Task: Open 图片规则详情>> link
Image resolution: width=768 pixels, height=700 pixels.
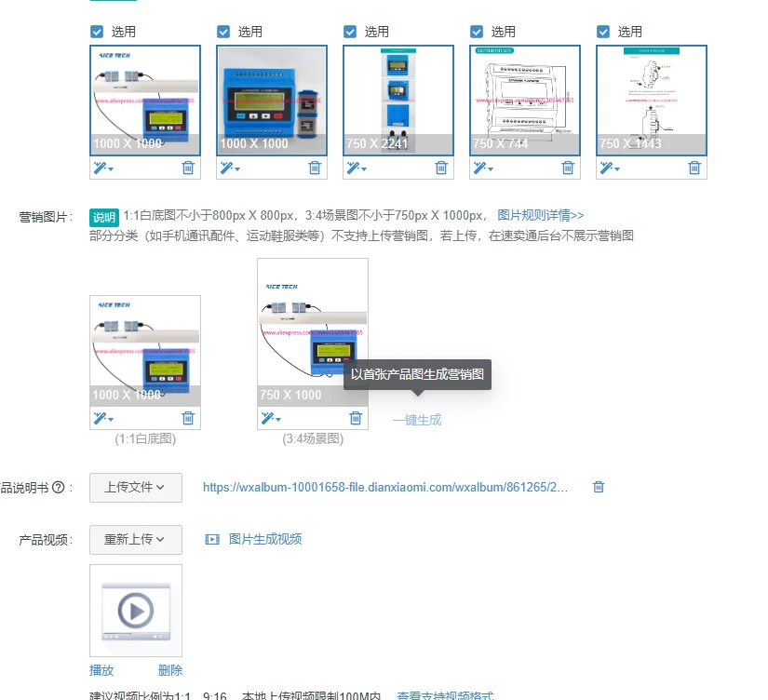Action: coord(541,215)
